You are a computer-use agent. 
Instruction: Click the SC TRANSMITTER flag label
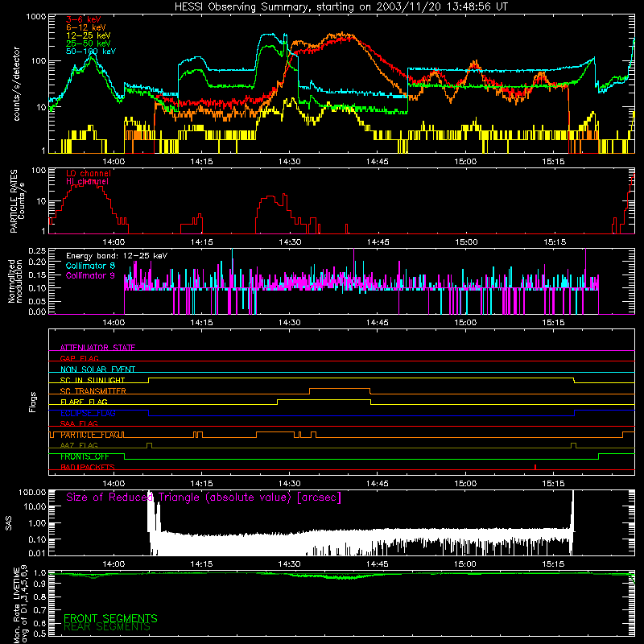click(x=93, y=391)
